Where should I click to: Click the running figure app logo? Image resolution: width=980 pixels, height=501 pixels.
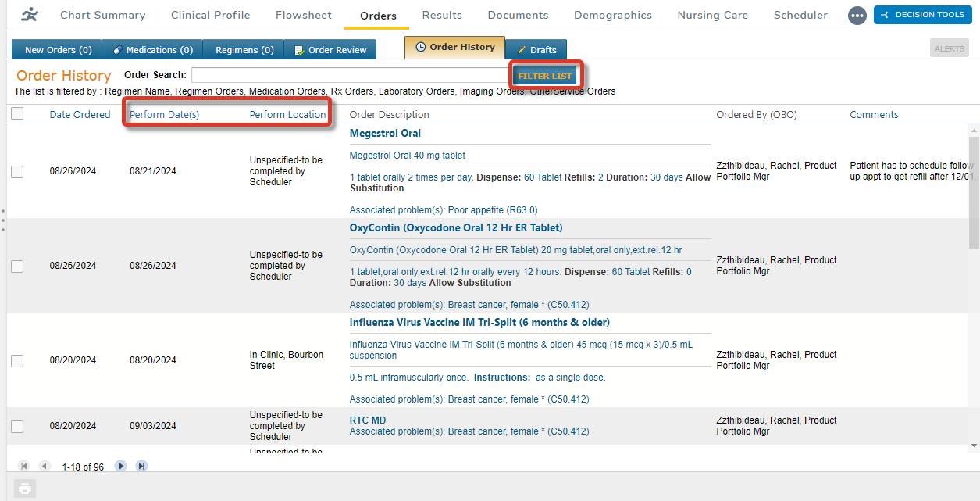point(29,15)
